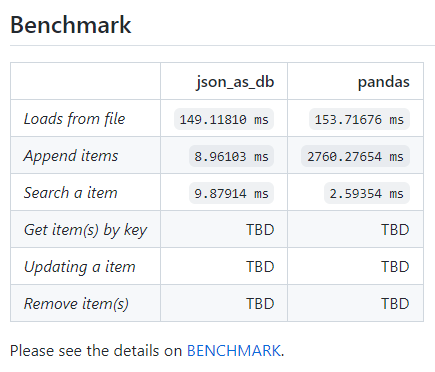The width and height of the screenshot is (435, 372).
Task: Click the 2760.27654 ms value
Action: pyautogui.click(x=355, y=156)
